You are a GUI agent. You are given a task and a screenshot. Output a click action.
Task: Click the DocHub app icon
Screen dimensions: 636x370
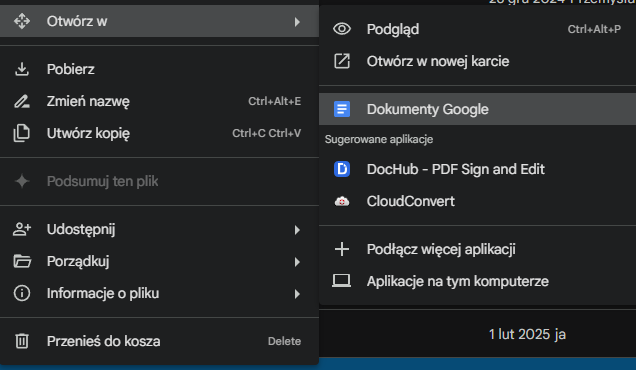tap(342, 169)
